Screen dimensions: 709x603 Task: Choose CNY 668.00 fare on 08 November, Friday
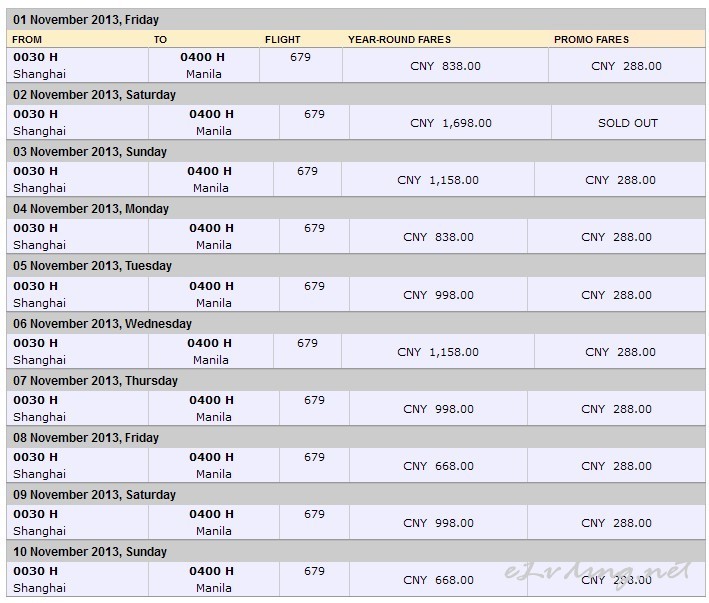point(438,466)
